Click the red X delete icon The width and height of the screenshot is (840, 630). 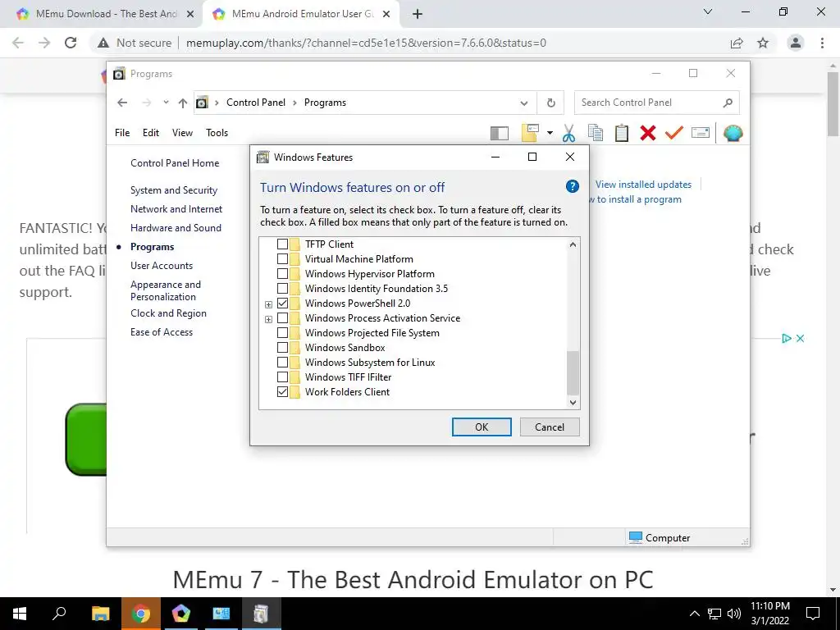point(648,133)
